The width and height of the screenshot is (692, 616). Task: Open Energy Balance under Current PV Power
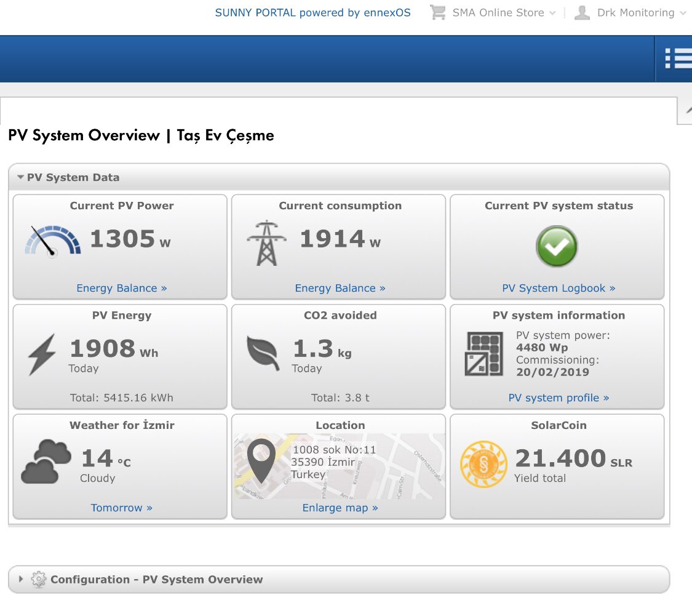tap(122, 288)
